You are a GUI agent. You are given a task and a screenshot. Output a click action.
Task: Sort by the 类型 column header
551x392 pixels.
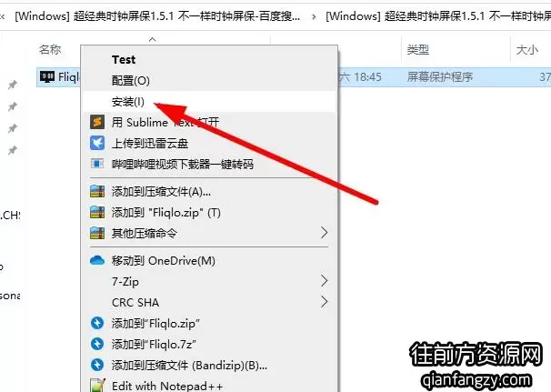(x=418, y=50)
